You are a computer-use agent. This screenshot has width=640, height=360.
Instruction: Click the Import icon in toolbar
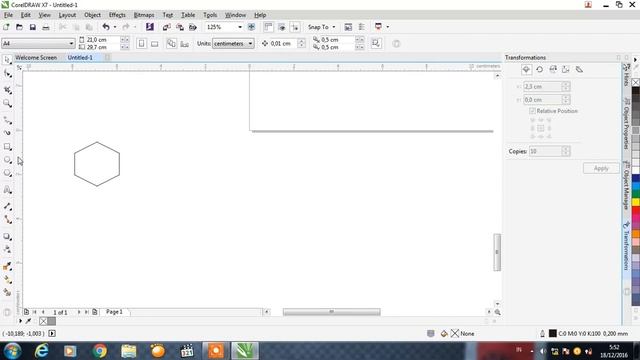point(167,27)
